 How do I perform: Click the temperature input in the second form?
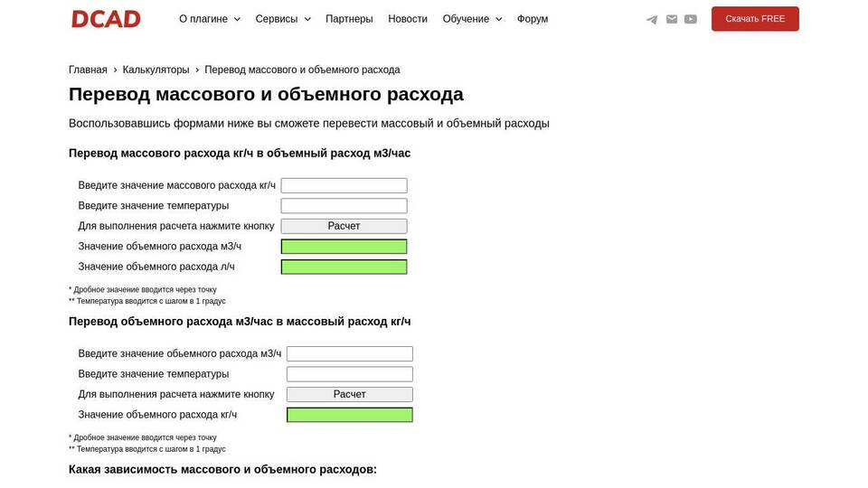(349, 374)
